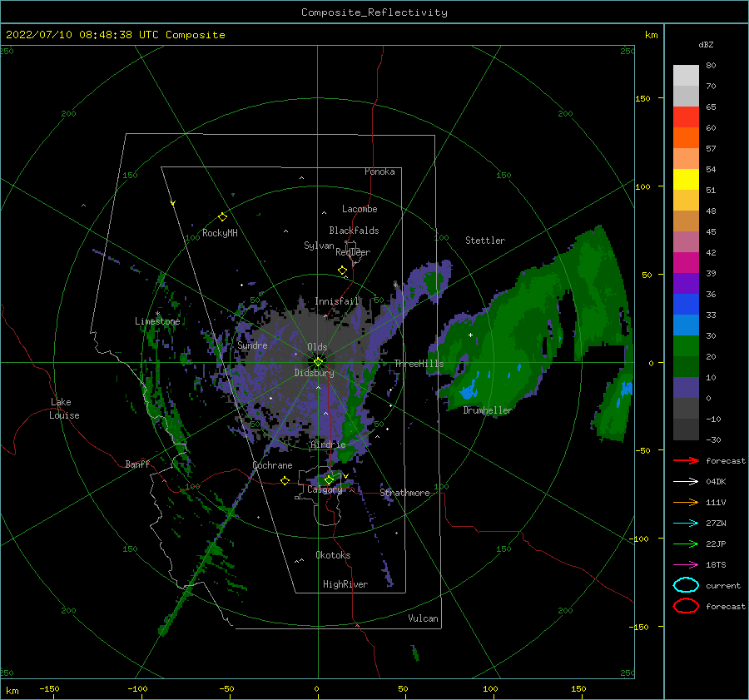The height and width of the screenshot is (700, 749).
Task: Select the Sundre label
Action: pyautogui.click(x=253, y=345)
